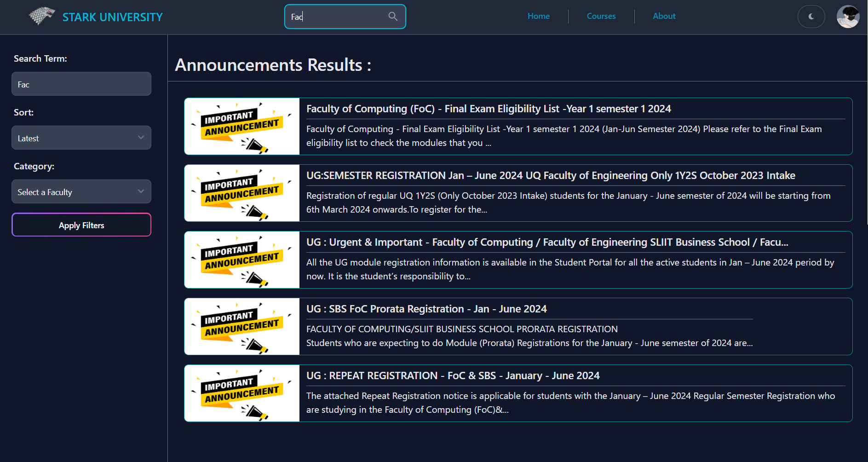Toggle dark mode using the moon button
This screenshot has height=462, width=868.
811,17
